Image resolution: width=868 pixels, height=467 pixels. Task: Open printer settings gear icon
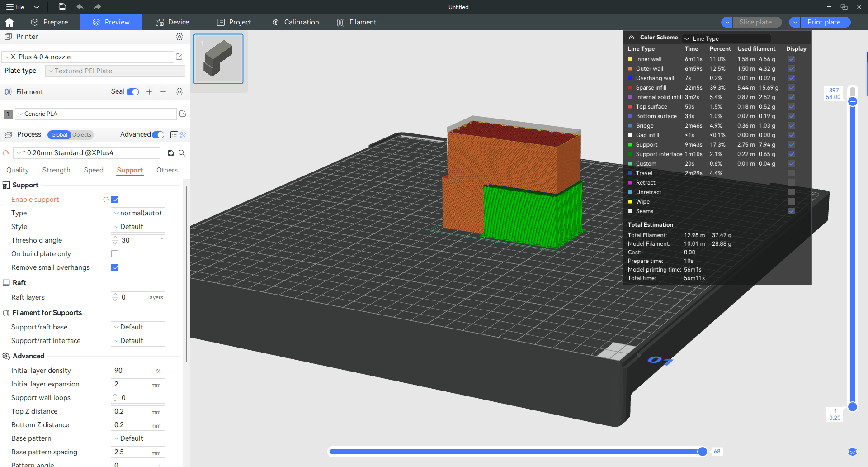point(179,37)
